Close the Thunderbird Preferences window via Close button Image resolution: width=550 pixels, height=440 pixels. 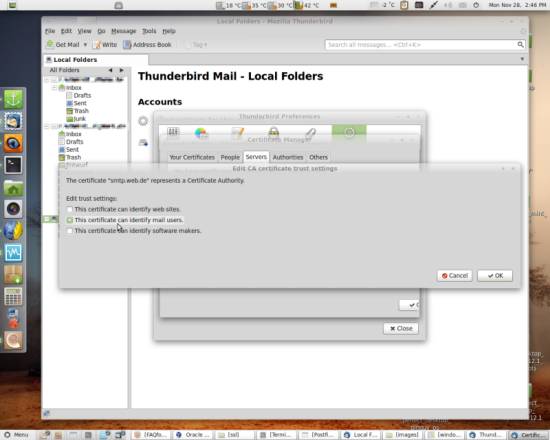401,328
